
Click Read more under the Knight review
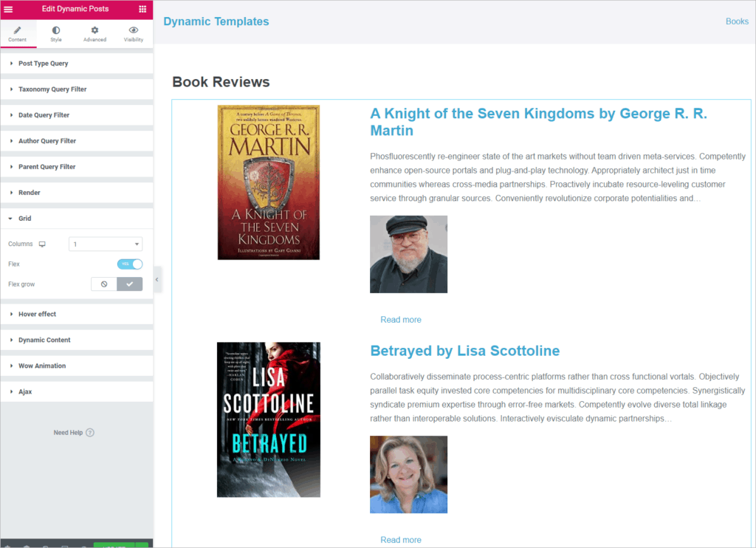pos(401,320)
